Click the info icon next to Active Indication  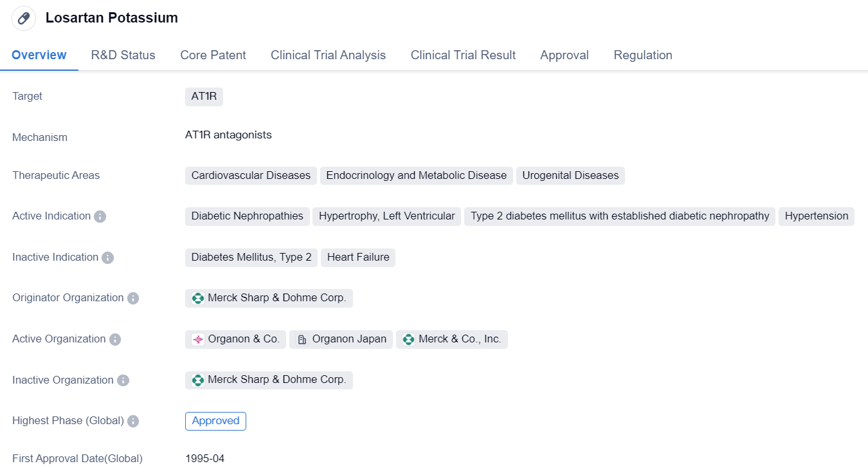[x=100, y=216]
